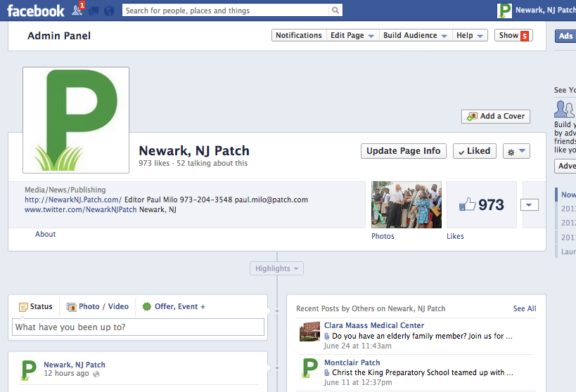
Task: Open the Edit Page dropdown
Action: (352, 35)
